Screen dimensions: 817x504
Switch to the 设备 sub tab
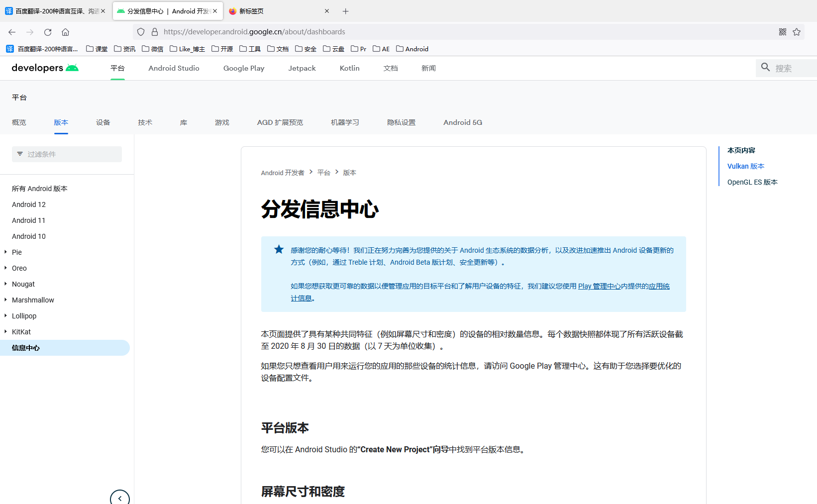103,122
